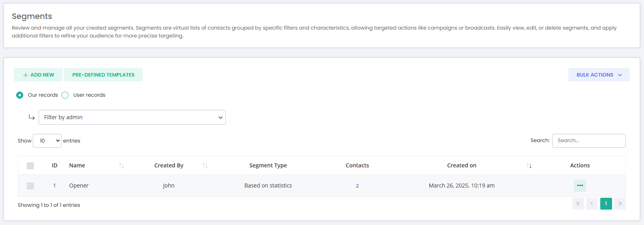Click the chevron on Bulk Actions
This screenshot has height=225, width=644.
pyautogui.click(x=620, y=75)
